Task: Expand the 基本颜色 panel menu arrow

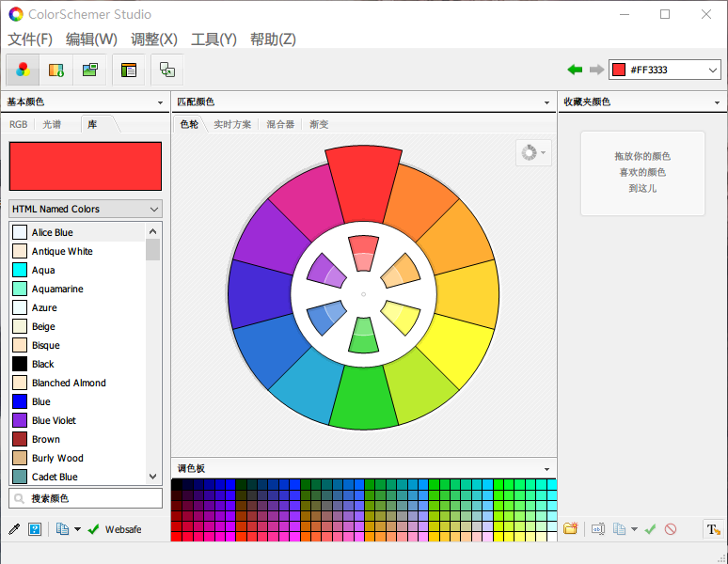Action: [x=160, y=102]
